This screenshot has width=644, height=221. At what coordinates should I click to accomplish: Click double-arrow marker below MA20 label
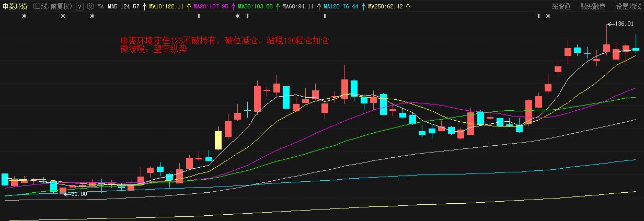[199, 16]
